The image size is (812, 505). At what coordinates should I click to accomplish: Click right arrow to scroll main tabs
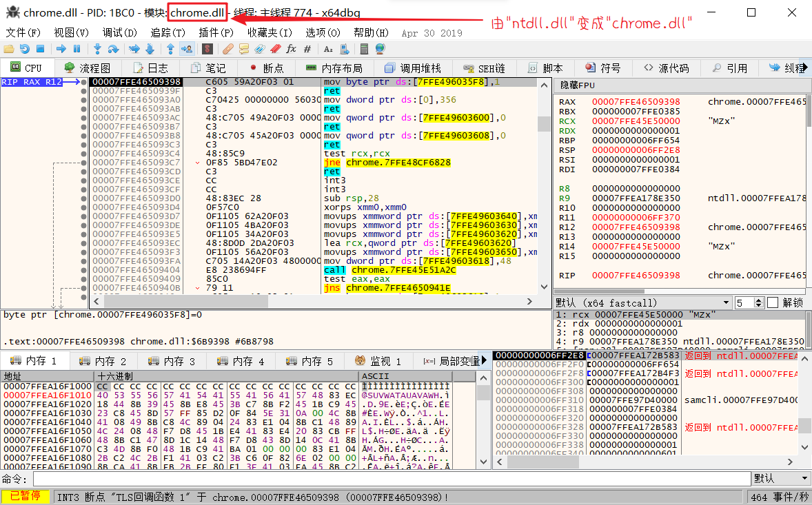pyautogui.click(x=805, y=68)
